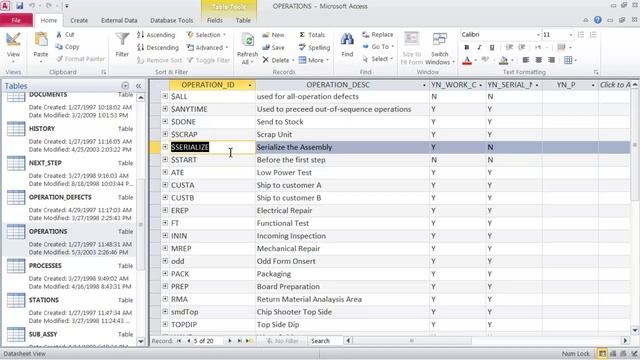Align text right
This screenshot has width=640, height=360.
pyautogui.click(x=551, y=60)
